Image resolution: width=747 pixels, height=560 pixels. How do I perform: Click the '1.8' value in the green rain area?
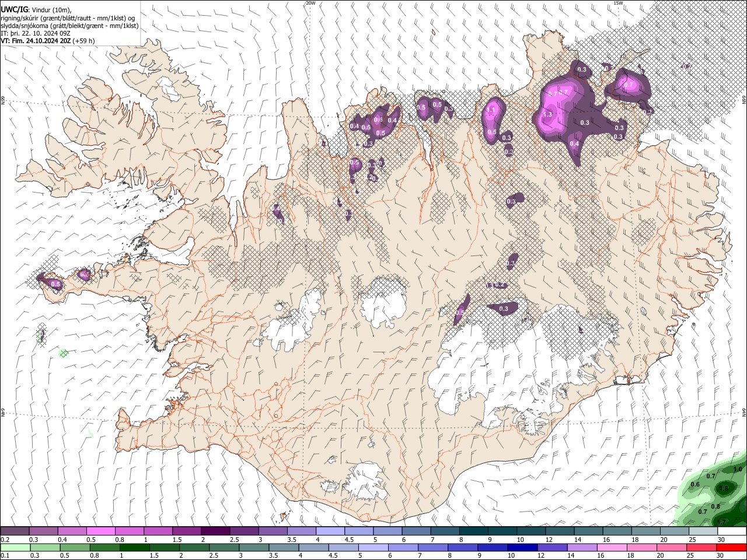pos(724,488)
